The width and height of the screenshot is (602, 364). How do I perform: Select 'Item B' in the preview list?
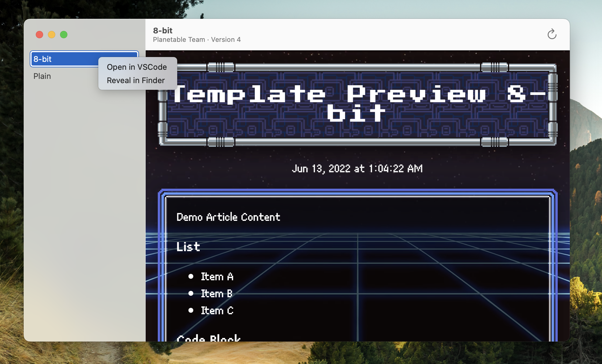click(x=217, y=293)
